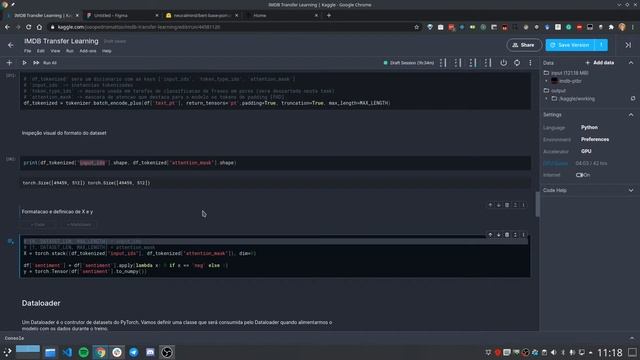The height and width of the screenshot is (360, 640).
Task: Open more options of selected code cell
Action: 523,235
